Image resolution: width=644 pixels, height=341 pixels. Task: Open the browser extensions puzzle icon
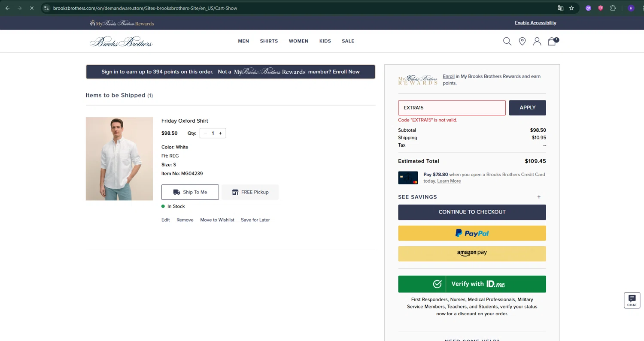pyautogui.click(x=613, y=8)
